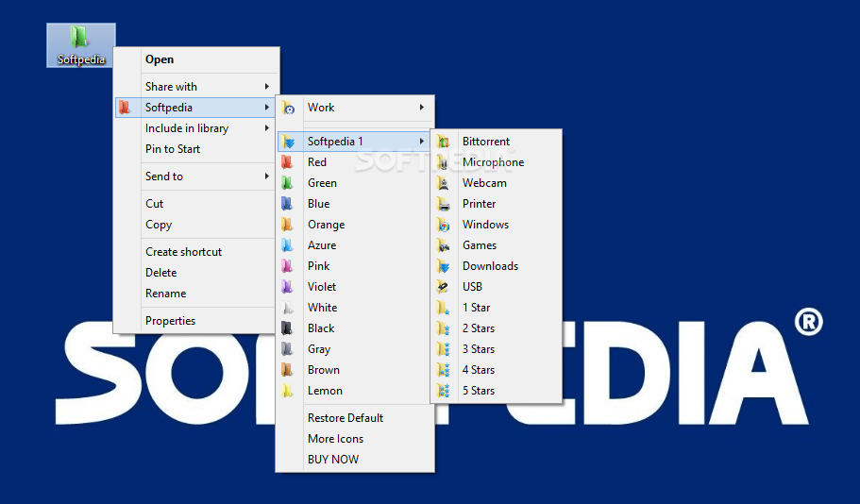Viewport: 860px width, 504px height.
Task: Click the Downloads folder icon in submenu
Action: [x=443, y=266]
